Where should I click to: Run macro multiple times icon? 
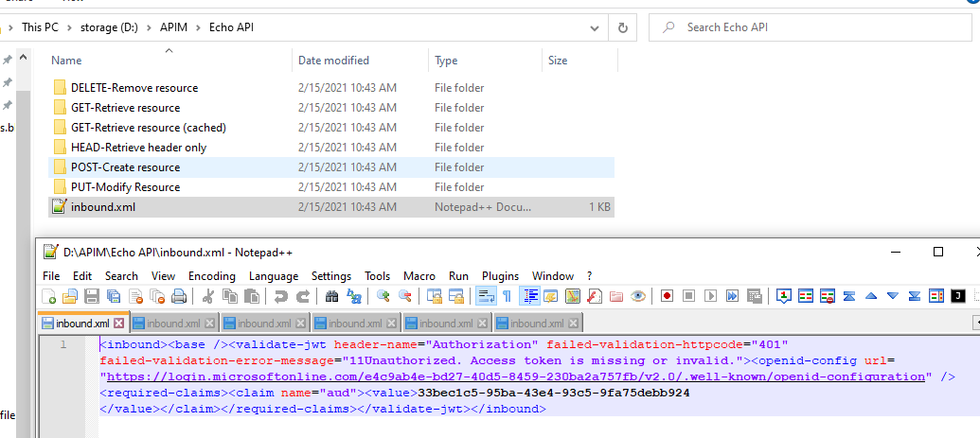coord(733,296)
